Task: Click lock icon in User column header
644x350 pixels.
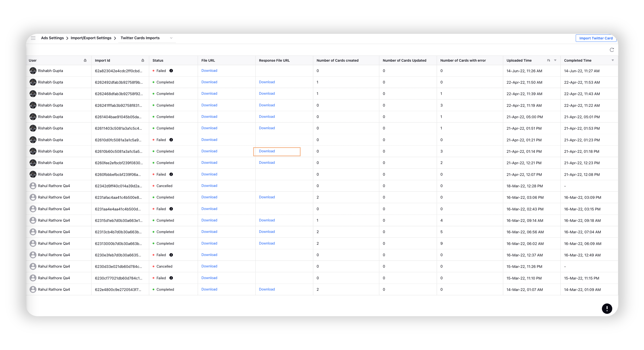Action: [85, 60]
